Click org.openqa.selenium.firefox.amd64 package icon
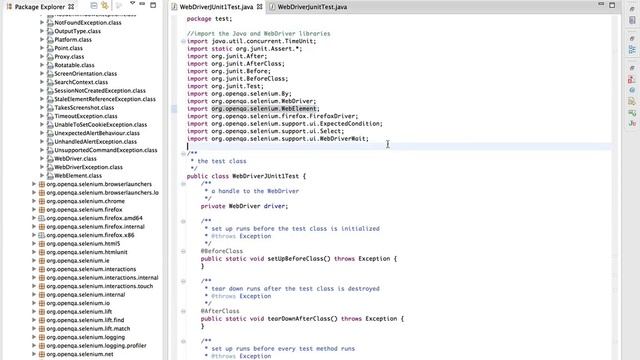The width and height of the screenshot is (640, 360). click(x=42, y=218)
